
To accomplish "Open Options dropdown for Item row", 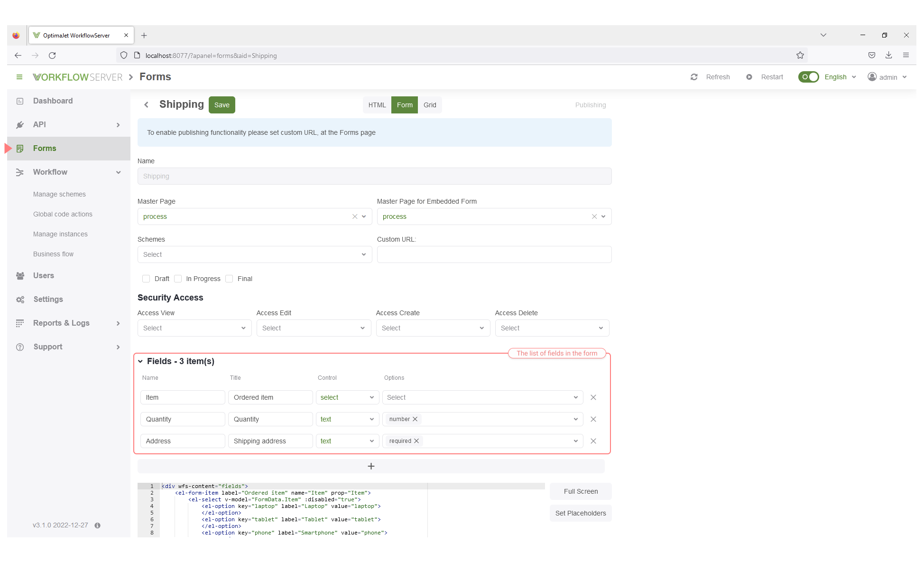I will click(483, 397).
